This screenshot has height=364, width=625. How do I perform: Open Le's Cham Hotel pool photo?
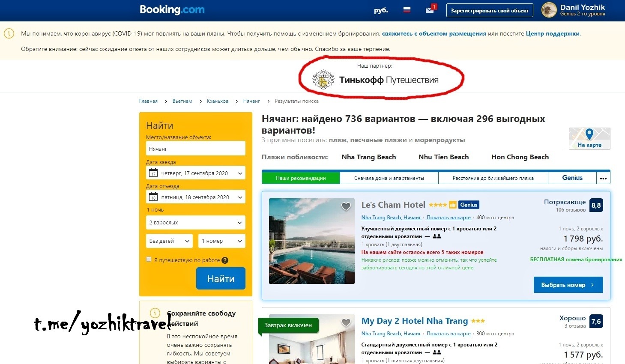click(x=312, y=241)
